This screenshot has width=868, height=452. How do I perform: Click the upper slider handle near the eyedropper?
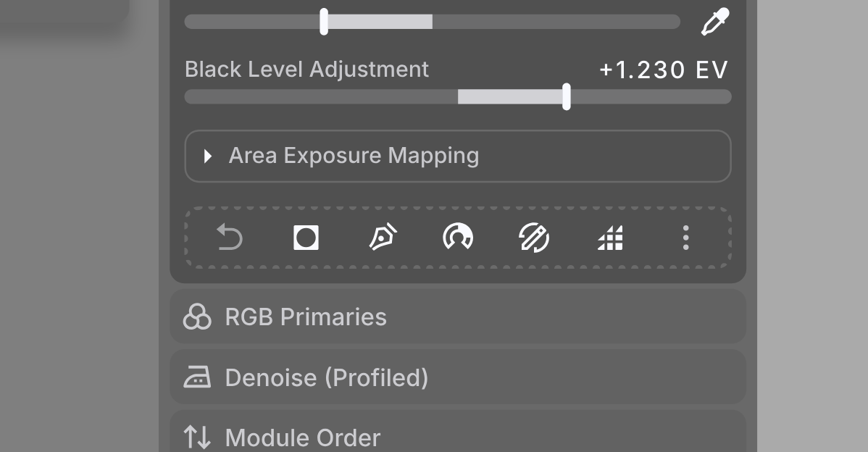click(x=324, y=22)
